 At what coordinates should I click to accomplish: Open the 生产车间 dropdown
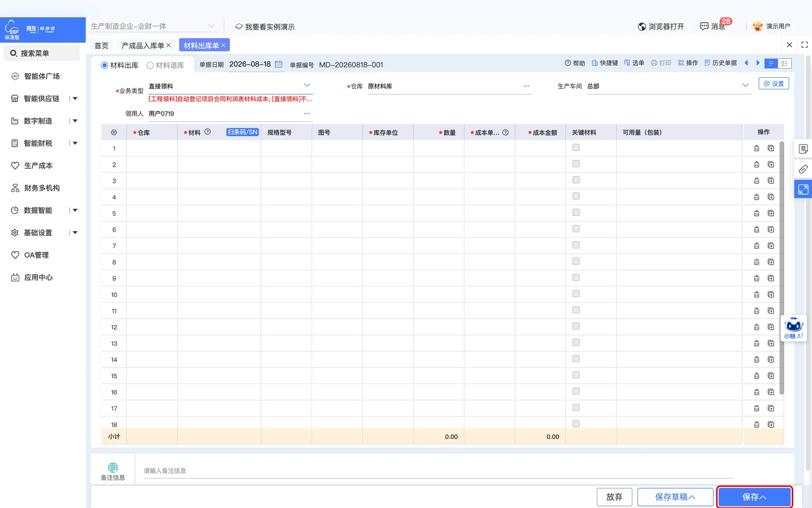click(746, 85)
